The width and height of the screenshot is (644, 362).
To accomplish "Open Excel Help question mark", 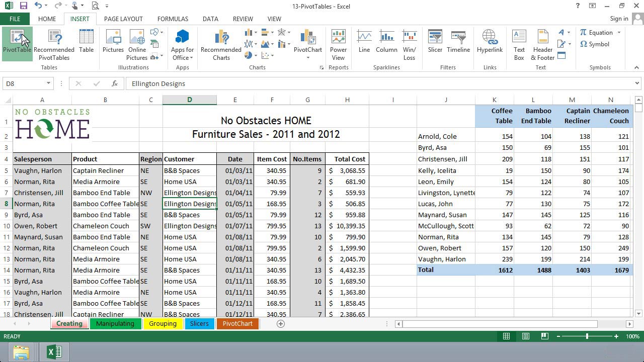I will click(x=578, y=6).
